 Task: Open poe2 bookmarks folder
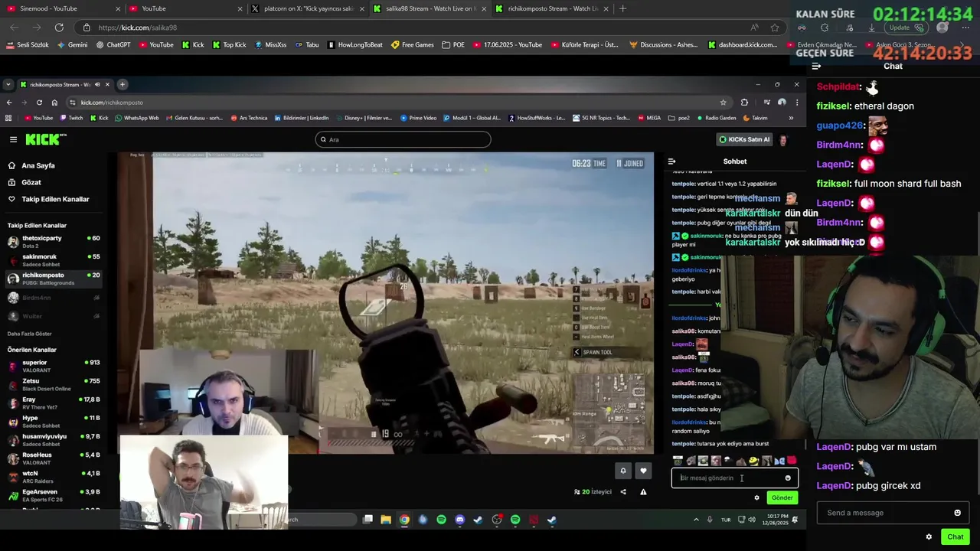678,118
